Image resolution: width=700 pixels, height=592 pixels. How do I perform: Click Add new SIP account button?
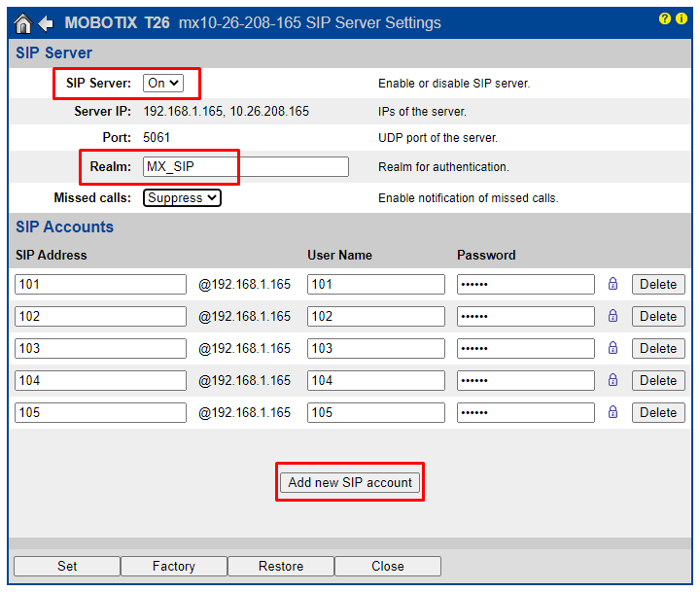pos(350,482)
